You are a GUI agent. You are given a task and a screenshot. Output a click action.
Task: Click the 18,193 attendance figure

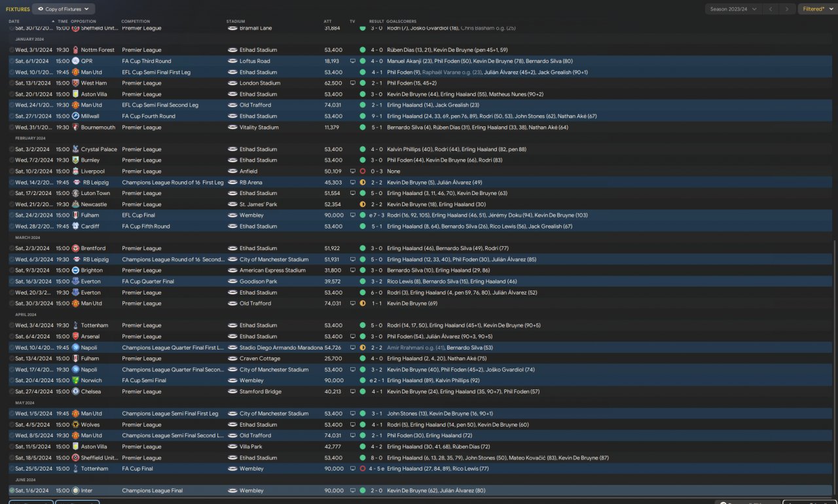tap(333, 61)
